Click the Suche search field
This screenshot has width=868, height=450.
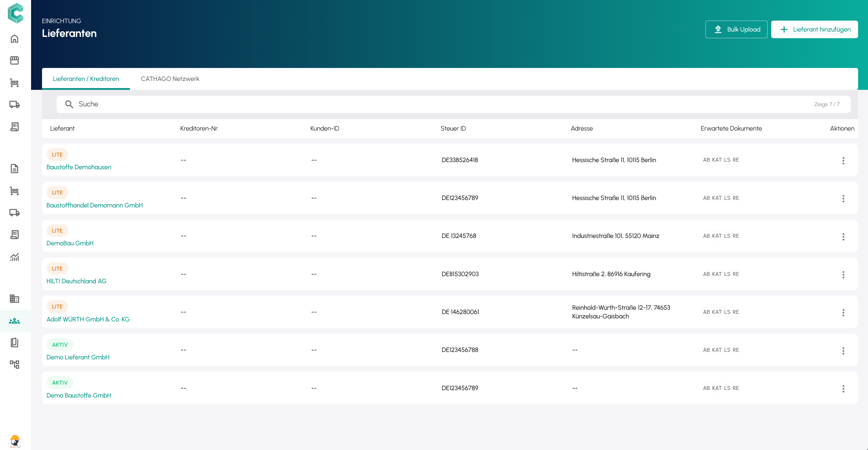click(x=438, y=104)
